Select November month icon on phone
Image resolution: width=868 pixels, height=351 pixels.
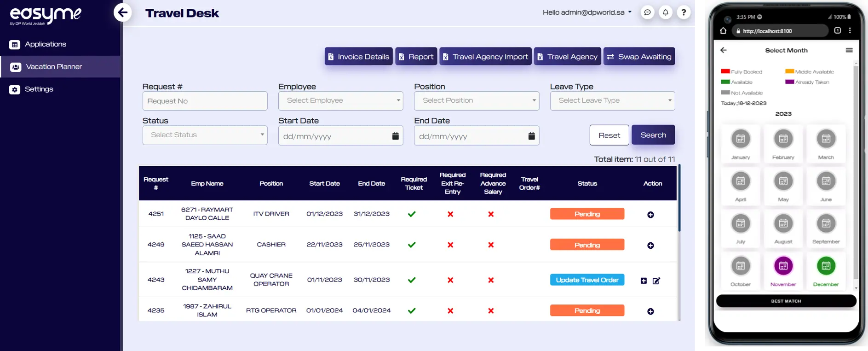click(783, 266)
